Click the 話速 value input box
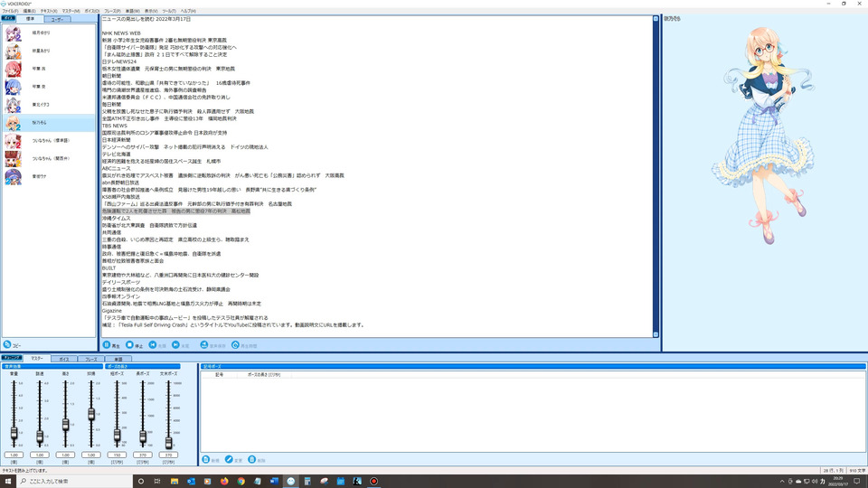The width and height of the screenshot is (868, 488). click(x=40, y=455)
